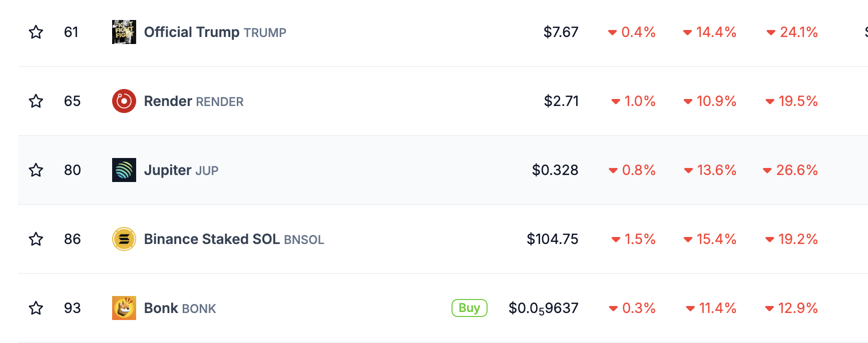Click Jupiter's 26.6% change value
The height and width of the screenshot is (343, 868).
click(x=796, y=170)
